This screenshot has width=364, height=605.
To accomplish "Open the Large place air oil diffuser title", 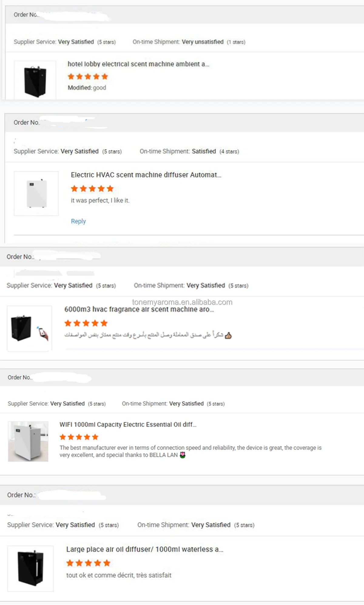I will point(145,549).
